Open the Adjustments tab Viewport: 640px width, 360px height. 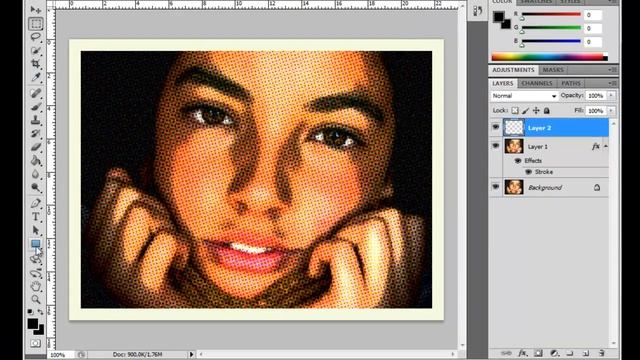513,70
